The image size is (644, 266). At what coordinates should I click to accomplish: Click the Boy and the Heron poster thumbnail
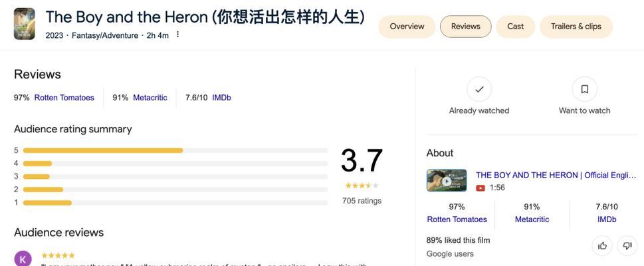pyautogui.click(x=24, y=24)
